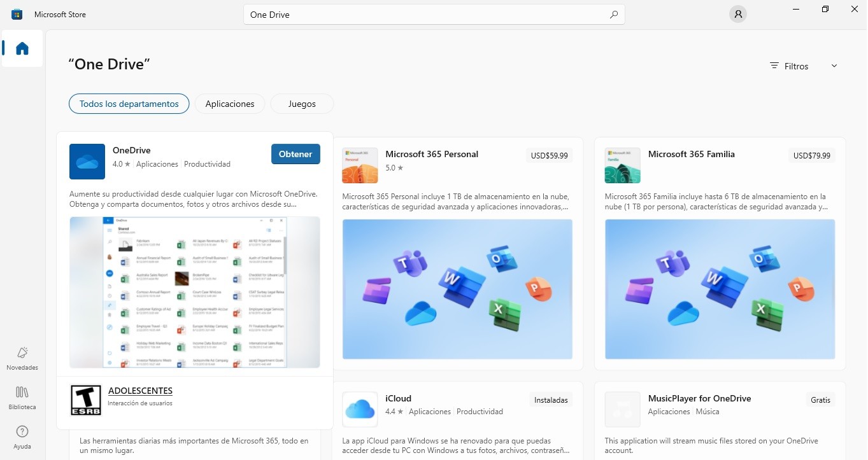Click Productividad category under OneDrive
The width and height of the screenshot is (868, 460).
[x=207, y=164]
